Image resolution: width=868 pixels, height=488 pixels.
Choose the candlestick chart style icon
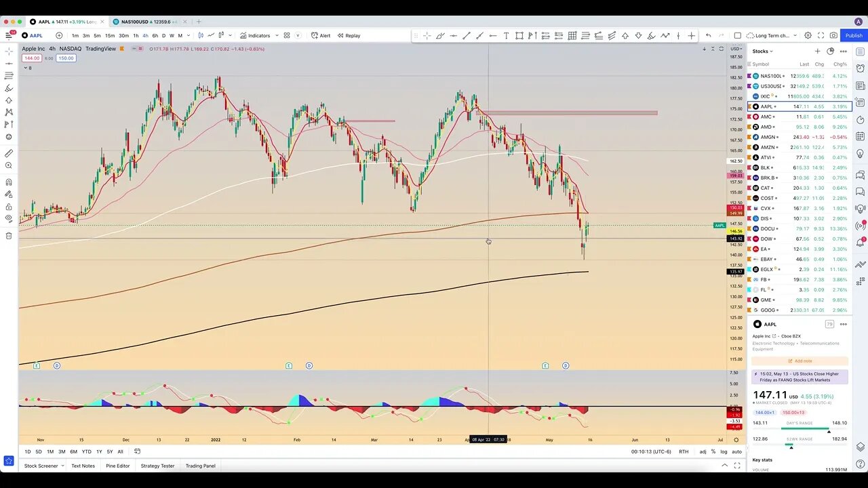click(201, 35)
